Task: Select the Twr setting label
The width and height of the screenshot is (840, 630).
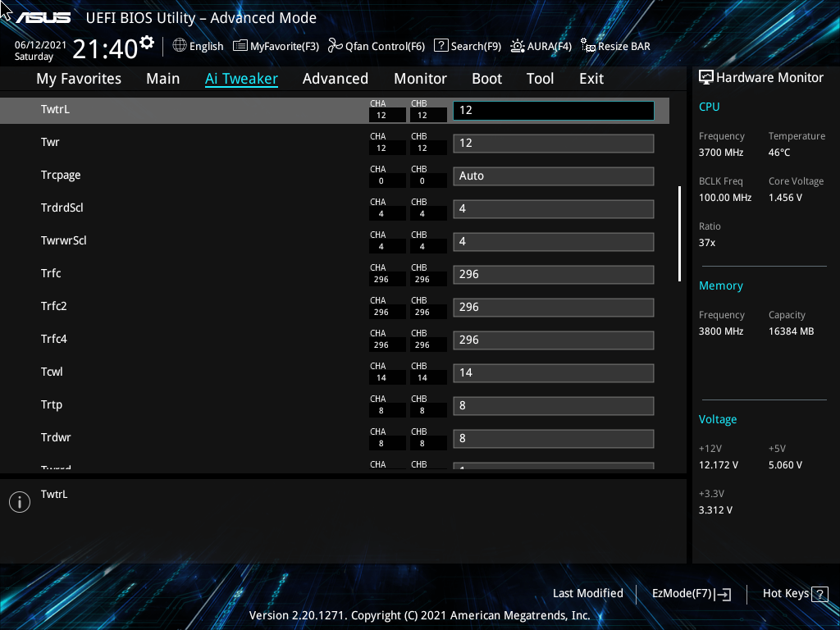Action: tap(50, 142)
